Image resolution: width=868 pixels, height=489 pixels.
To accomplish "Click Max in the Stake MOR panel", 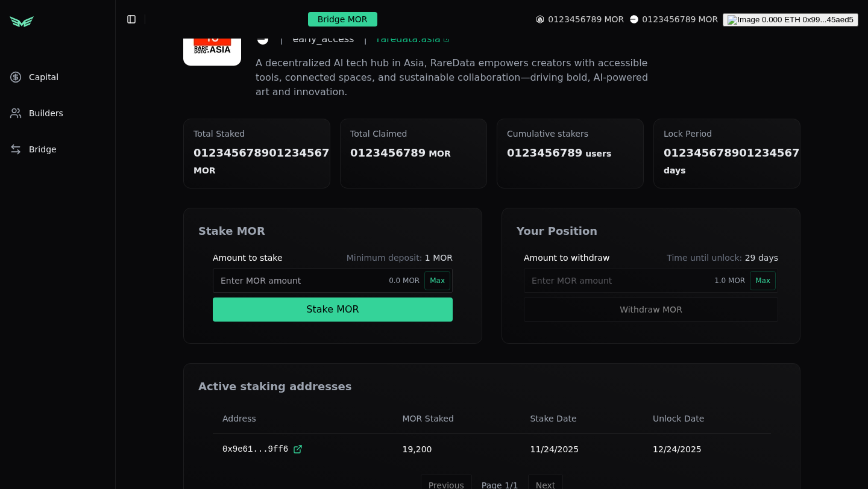I will coord(437,281).
